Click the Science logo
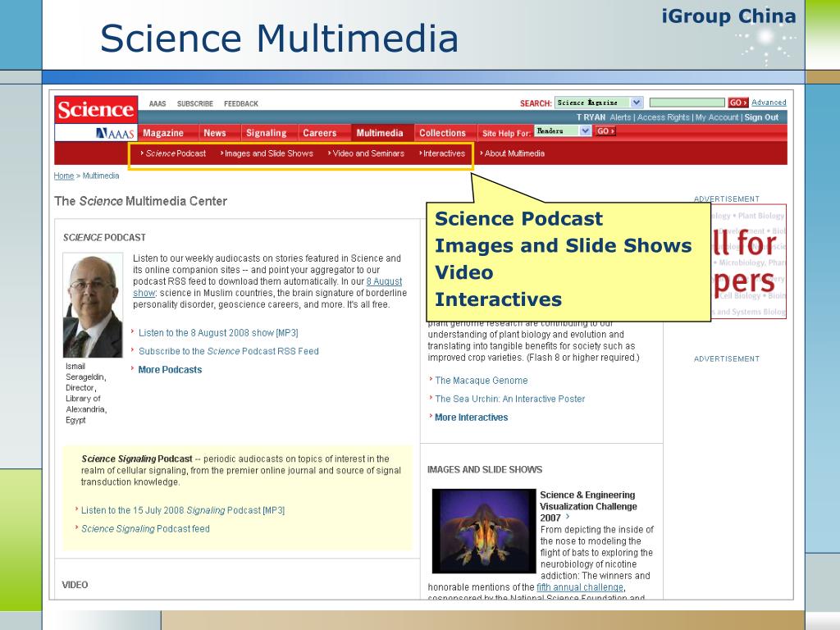This screenshot has width=840, height=630. pyautogui.click(x=96, y=110)
